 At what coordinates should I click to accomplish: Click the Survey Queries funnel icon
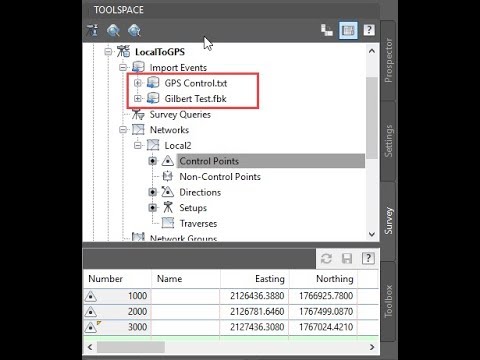[x=138, y=114]
